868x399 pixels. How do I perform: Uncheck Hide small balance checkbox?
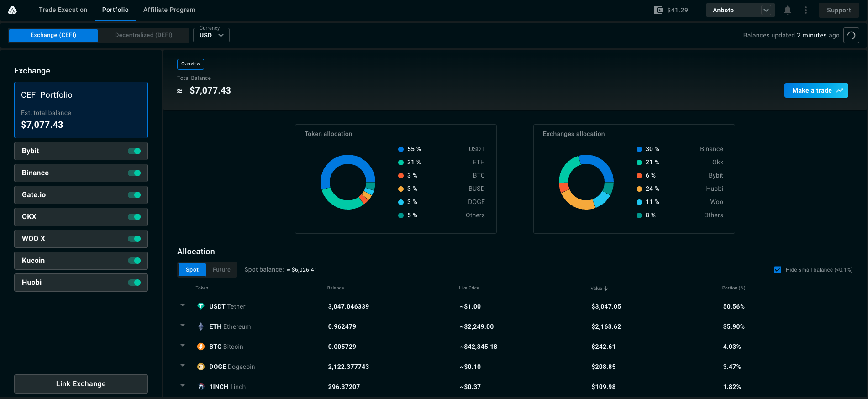[x=778, y=270]
